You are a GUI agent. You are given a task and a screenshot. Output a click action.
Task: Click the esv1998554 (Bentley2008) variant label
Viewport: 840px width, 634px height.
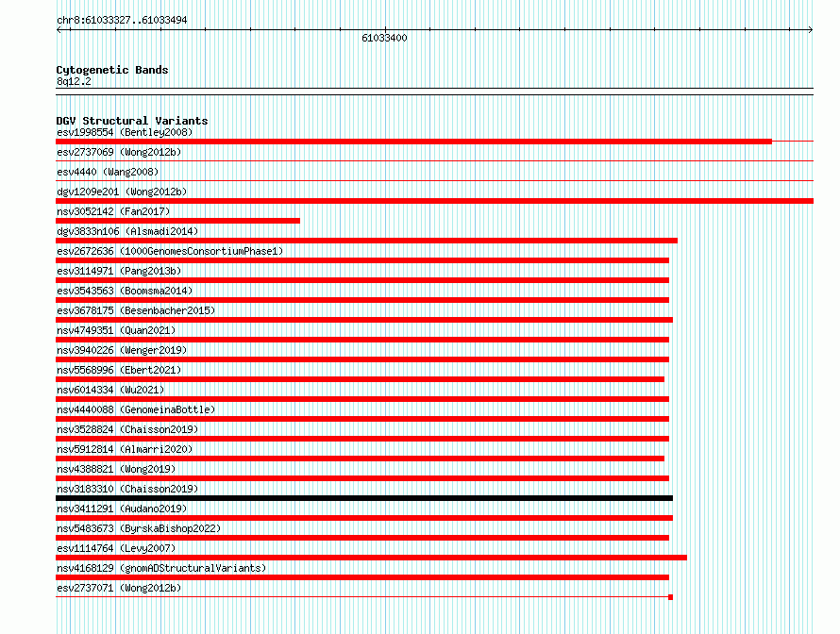click(x=125, y=132)
